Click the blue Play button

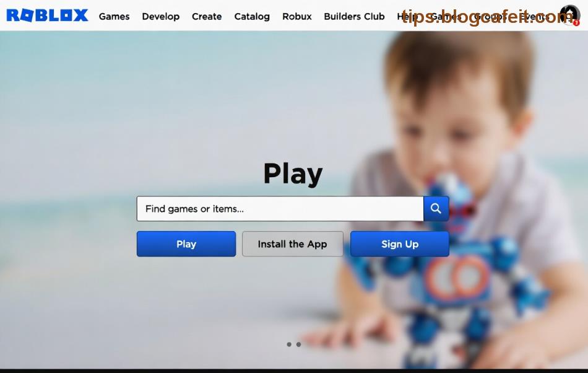point(186,244)
